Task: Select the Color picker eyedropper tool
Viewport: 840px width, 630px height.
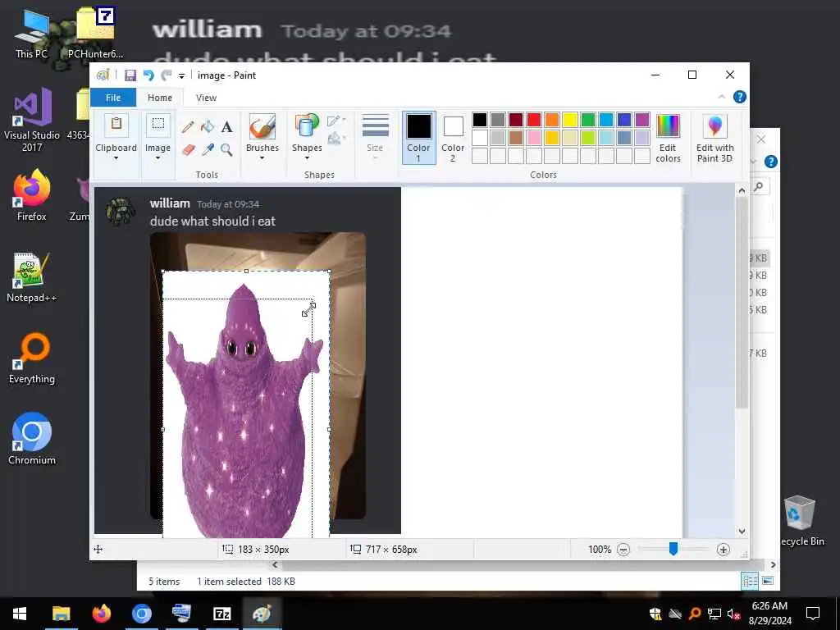Action: pos(208,149)
